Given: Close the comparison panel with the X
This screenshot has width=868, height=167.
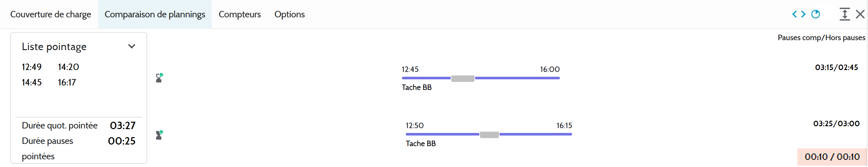Looking at the screenshot, I should (x=860, y=14).
